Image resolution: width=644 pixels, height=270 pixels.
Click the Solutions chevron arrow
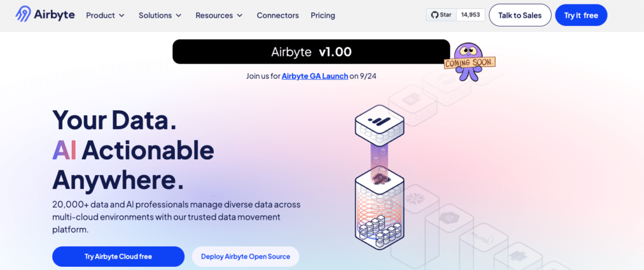tap(178, 16)
